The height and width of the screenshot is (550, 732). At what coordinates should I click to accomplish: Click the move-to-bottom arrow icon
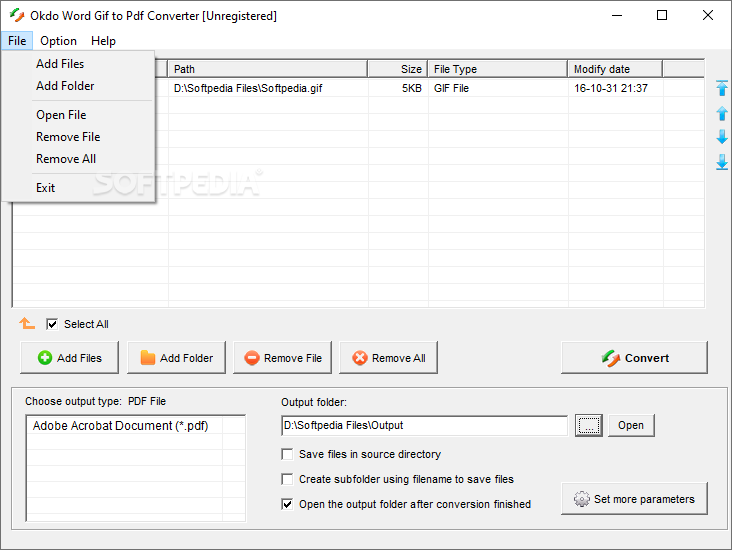click(x=722, y=162)
